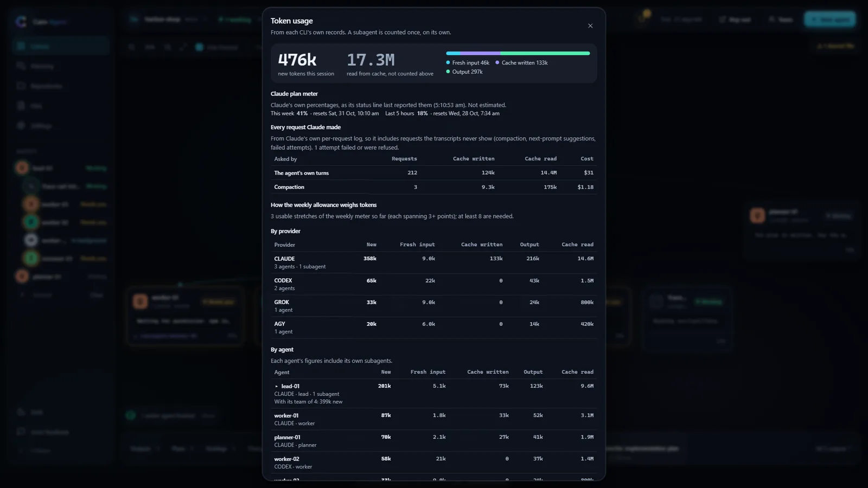Click the Compaction row label
This screenshot has height=488, width=868.
pyautogui.click(x=289, y=187)
